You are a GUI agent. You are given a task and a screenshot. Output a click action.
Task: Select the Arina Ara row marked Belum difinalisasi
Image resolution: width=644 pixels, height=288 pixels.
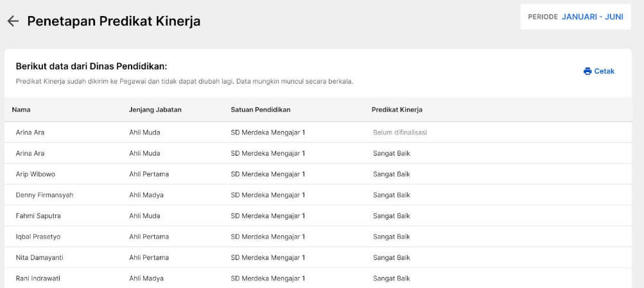tap(318, 132)
